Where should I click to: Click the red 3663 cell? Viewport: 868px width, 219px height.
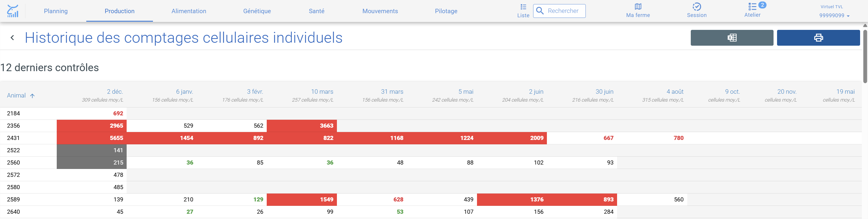(302, 126)
